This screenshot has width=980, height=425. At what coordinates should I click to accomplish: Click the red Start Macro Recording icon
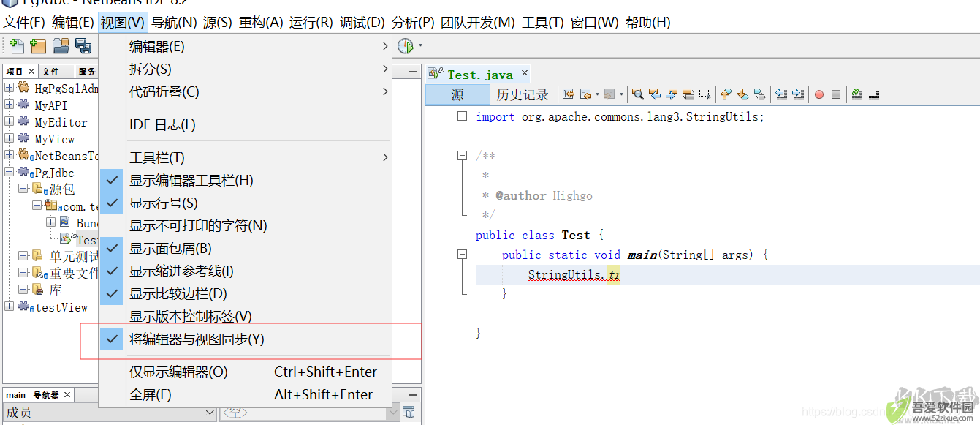[819, 94]
